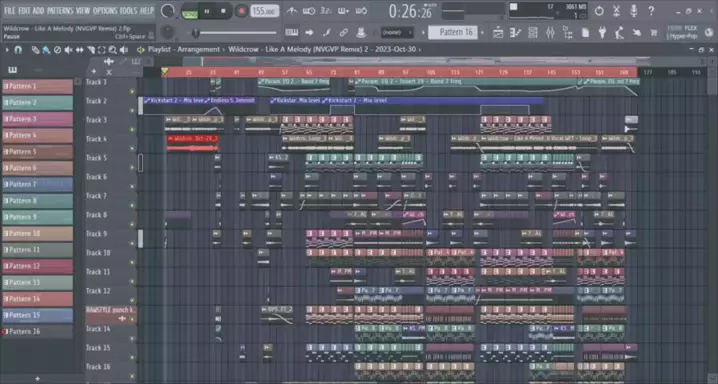The width and height of the screenshot is (718, 384).
Task: Click the pause playback button
Action: (207, 11)
